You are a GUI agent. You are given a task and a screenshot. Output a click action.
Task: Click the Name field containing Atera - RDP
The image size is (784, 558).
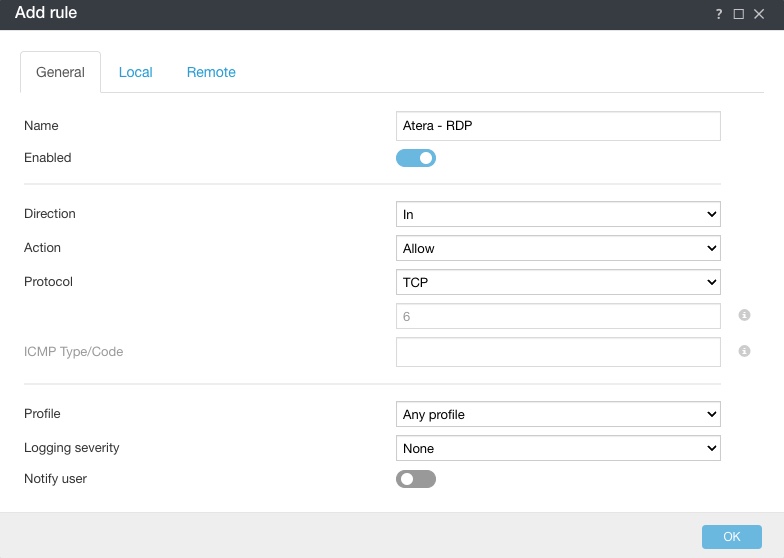(x=558, y=126)
